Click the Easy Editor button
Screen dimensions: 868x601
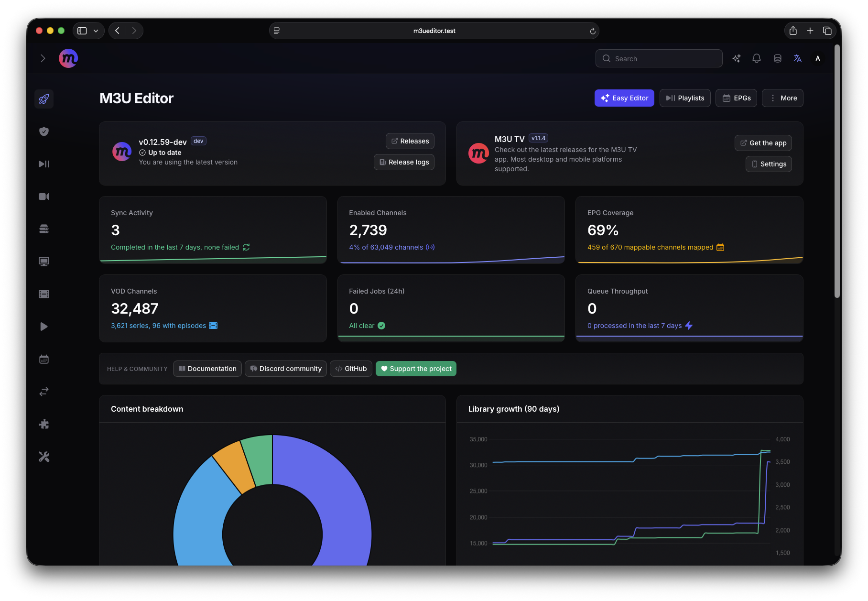624,98
